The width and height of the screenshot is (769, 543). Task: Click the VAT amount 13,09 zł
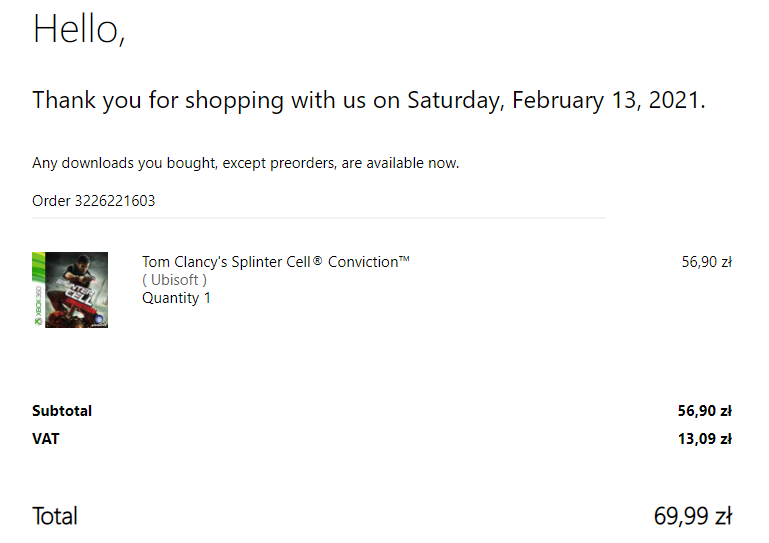(704, 438)
